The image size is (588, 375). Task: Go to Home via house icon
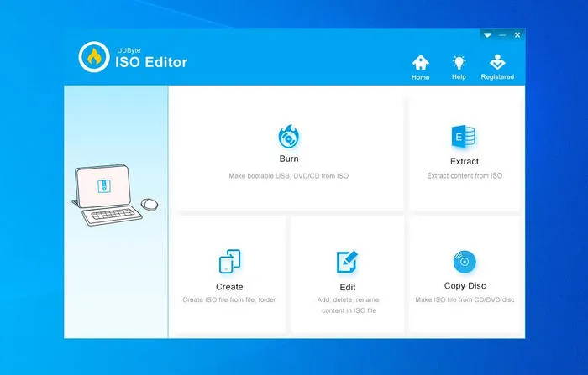(420, 63)
